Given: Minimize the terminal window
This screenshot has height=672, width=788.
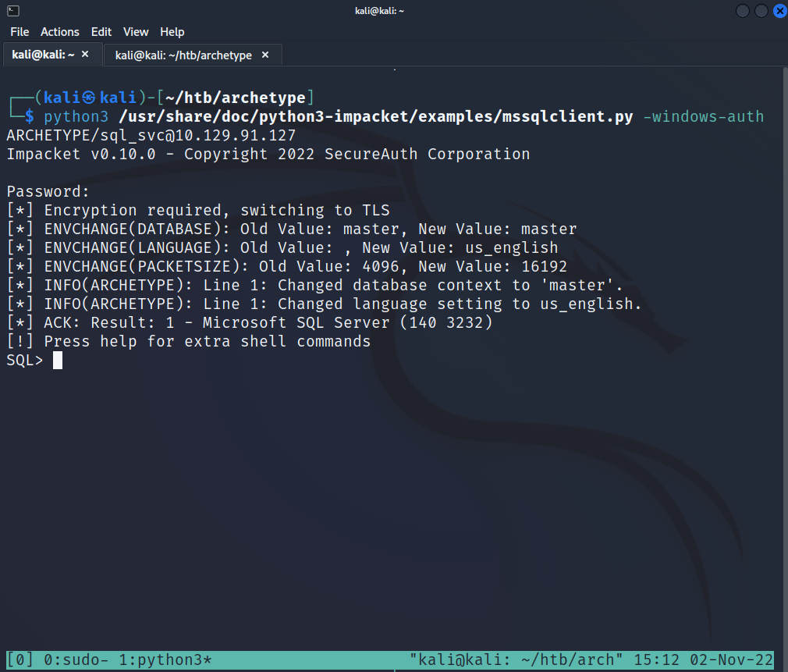Looking at the screenshot, I should point(743,11).
